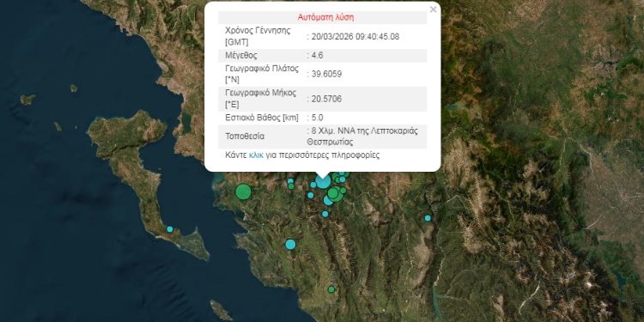Select the small green marker farthest south

coord(331,289)
